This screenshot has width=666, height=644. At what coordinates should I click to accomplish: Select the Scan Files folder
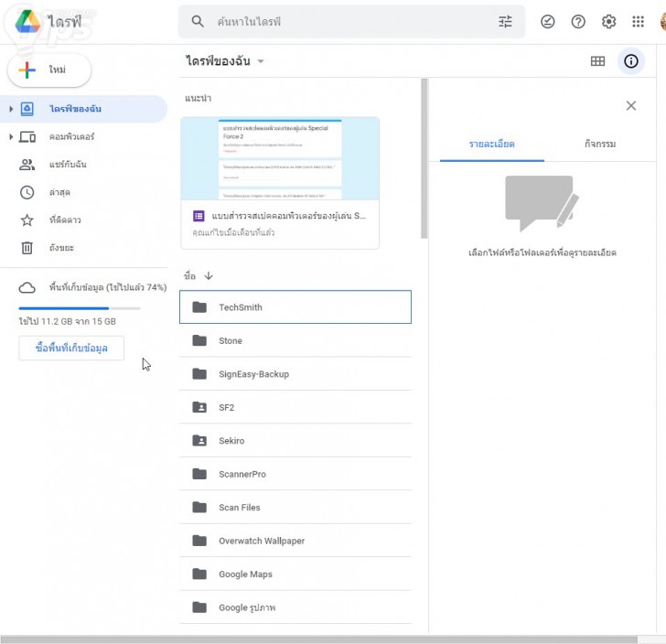coord(295,507)
